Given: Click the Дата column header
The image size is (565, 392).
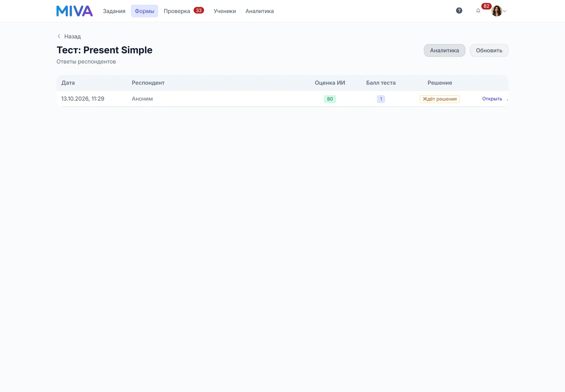Looking at the screenshot, I should [x=68, y=83].
